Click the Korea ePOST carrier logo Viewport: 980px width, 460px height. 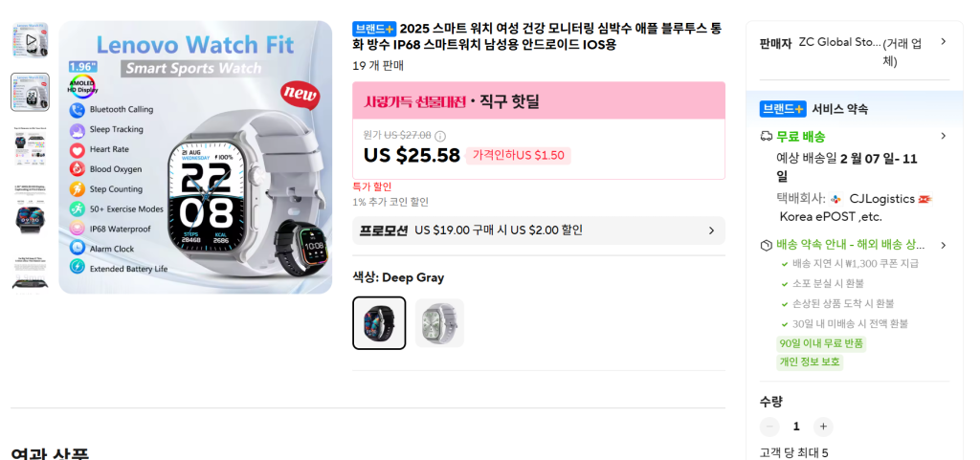point(924,199)
